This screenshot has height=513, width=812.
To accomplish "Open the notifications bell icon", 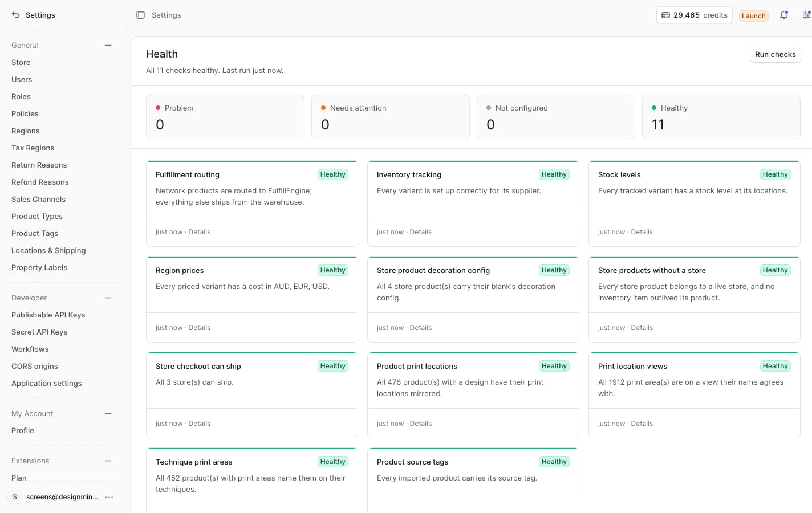I will pos(784,15).
